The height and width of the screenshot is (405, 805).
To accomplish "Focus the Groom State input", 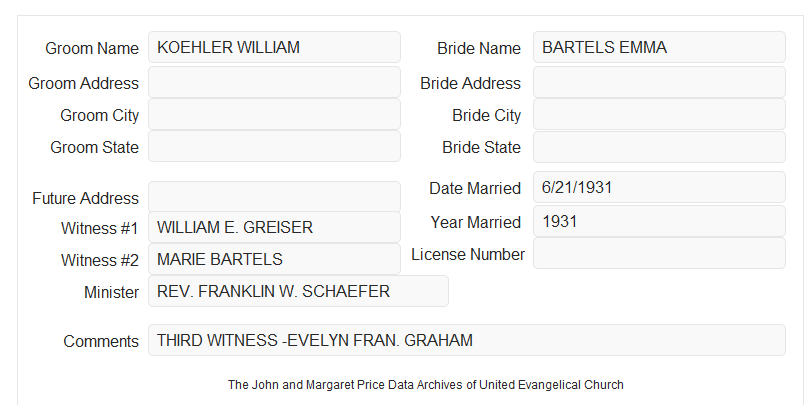I will [274, 146].
